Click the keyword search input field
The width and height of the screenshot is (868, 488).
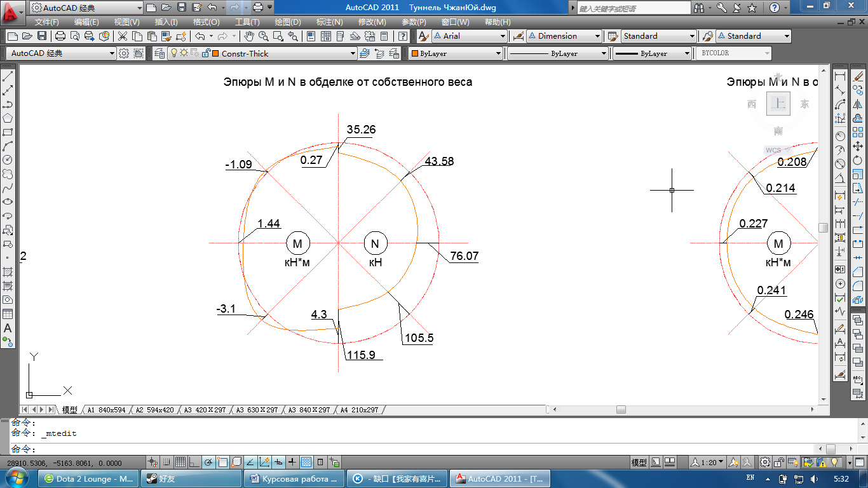pos(633,8)
